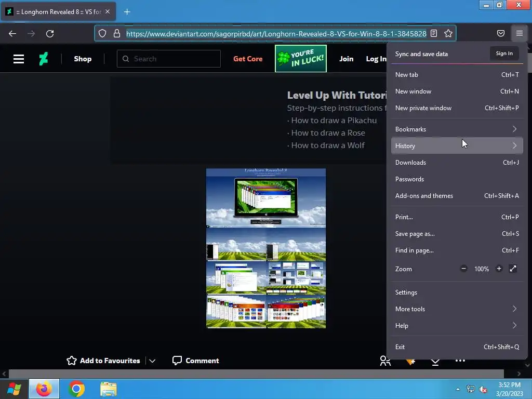Click the download arrow icon on the page

click(x=435, y=362)
